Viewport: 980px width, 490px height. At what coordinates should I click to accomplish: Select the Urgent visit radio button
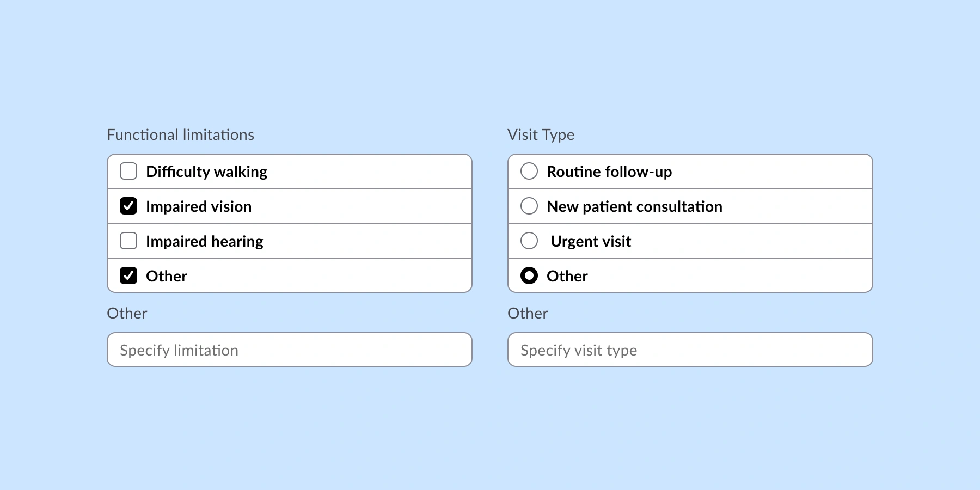pos(529,241)
